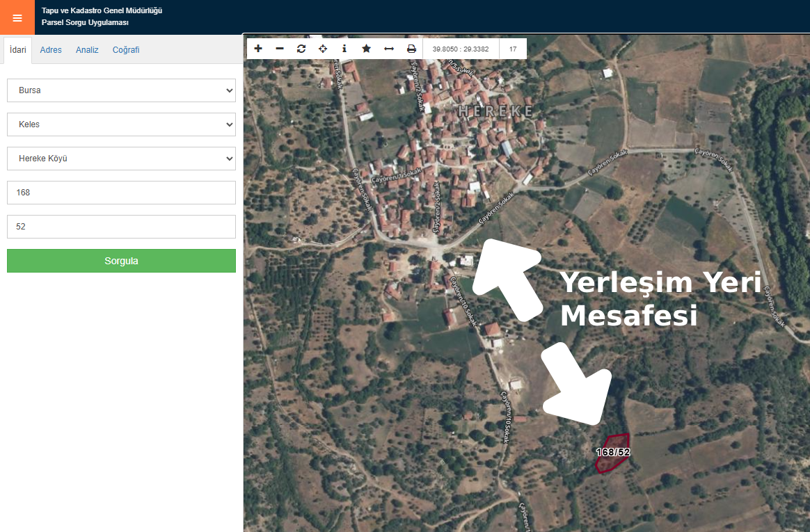Go to the İdari tab

[x=17, y=50]
